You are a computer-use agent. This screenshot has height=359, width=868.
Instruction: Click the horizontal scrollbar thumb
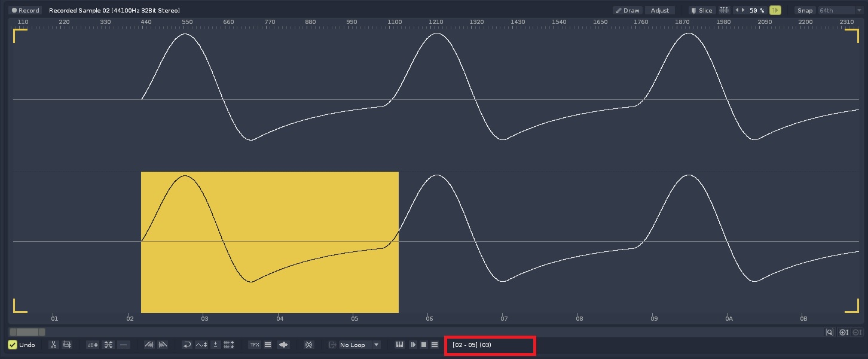[x=27, y=332]
